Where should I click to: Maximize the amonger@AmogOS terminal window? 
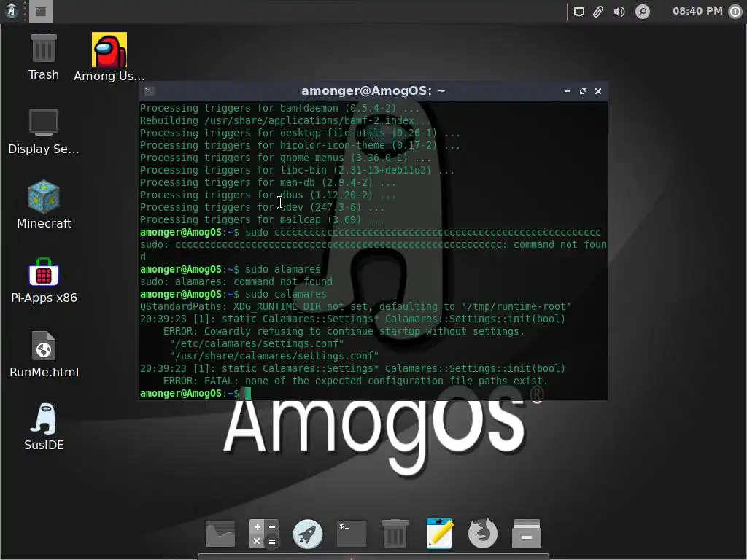pyautogui.click(x=583, y=91)
